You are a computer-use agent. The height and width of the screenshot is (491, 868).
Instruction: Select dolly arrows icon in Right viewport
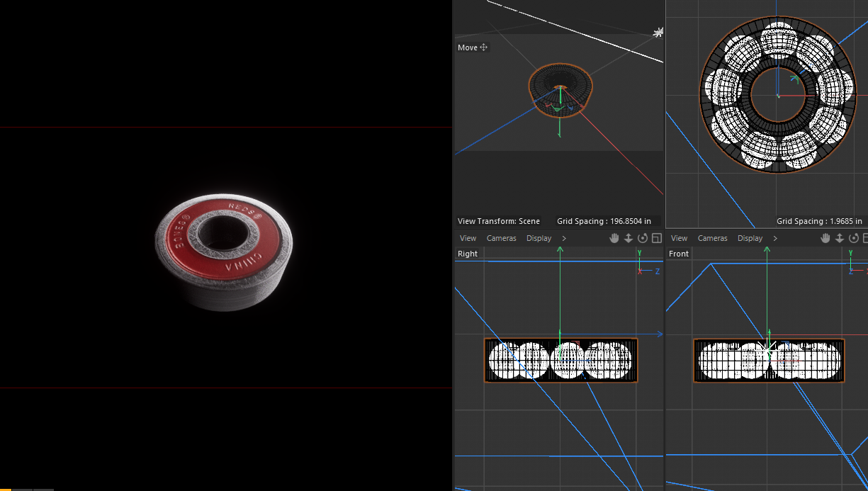(629, 238)
